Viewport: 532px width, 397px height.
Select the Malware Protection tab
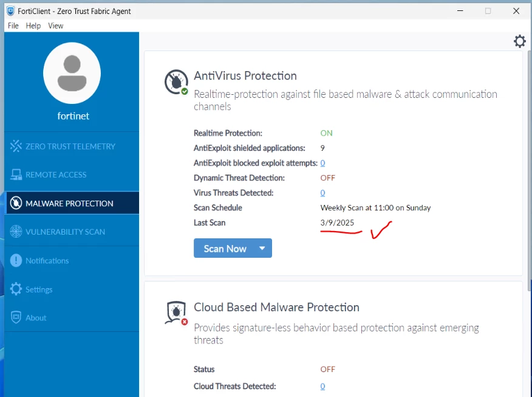72,203
